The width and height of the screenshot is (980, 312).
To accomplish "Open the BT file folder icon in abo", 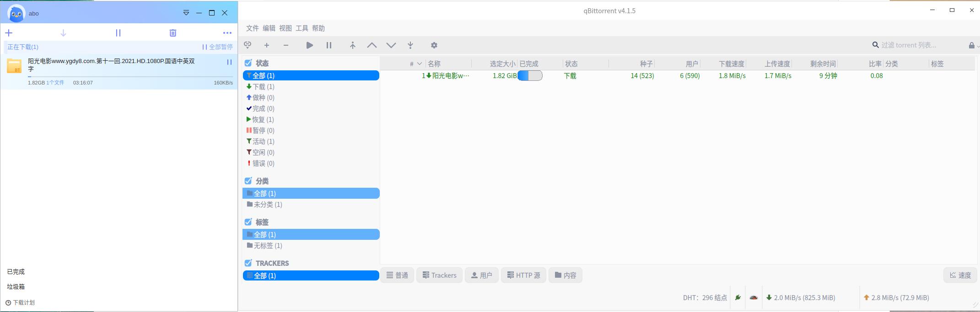I will pyautogui.click(x=14, y=66).
